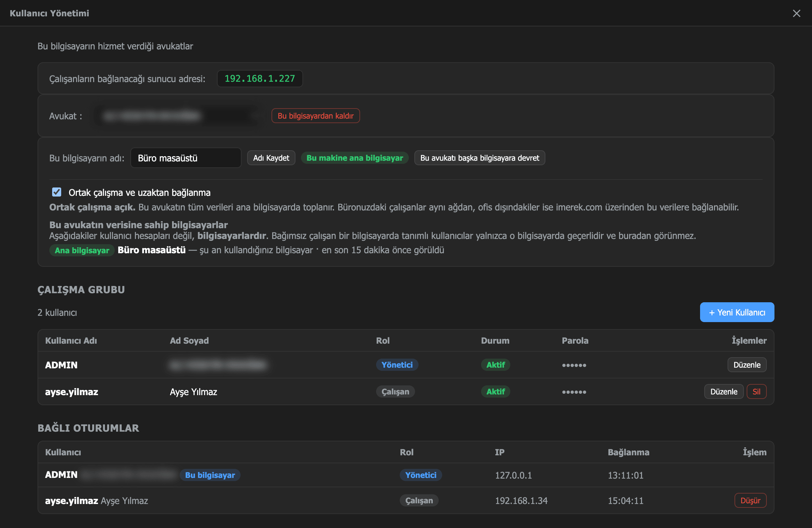The image size is (812, 528).
Task: Click connection time 15:04:11
Action: 625,501
